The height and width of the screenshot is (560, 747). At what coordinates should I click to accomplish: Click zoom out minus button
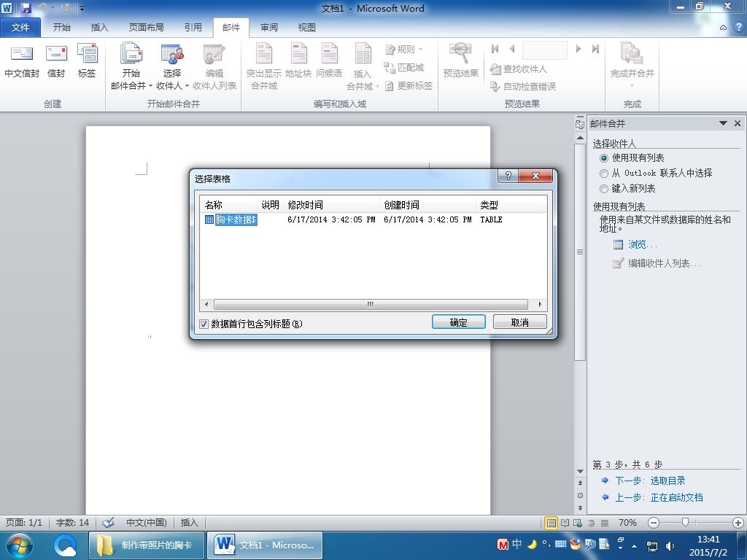tap(654, 523)
